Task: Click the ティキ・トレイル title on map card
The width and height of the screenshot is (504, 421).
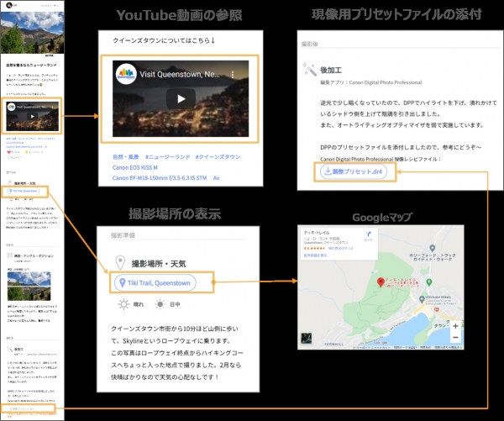Action: pyautogui.click(x=317, y=233)
